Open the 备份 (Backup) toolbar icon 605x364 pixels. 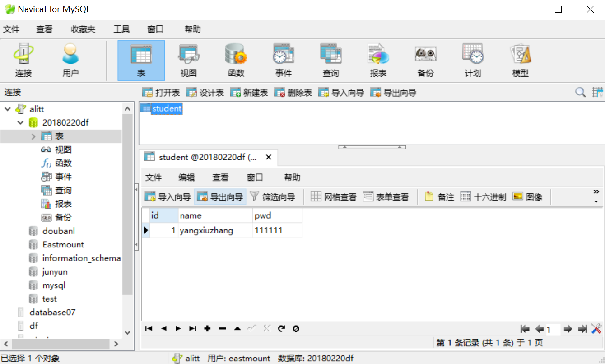(x=426, y=60)
